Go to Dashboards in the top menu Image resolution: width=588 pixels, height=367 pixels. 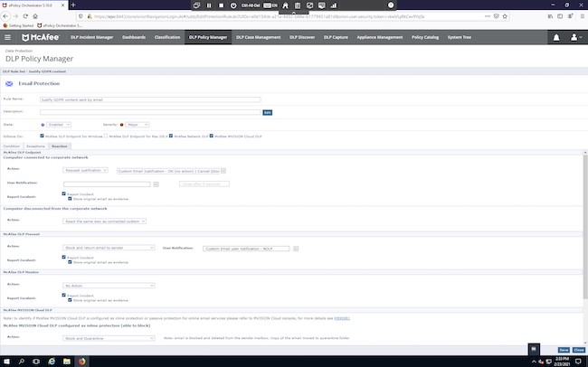[x=134, y=37]
